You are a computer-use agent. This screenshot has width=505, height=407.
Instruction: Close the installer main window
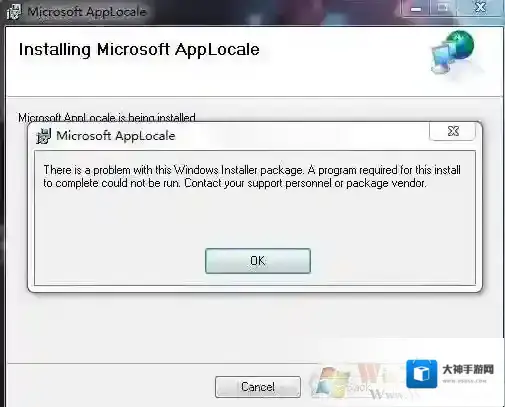[480, 8]
